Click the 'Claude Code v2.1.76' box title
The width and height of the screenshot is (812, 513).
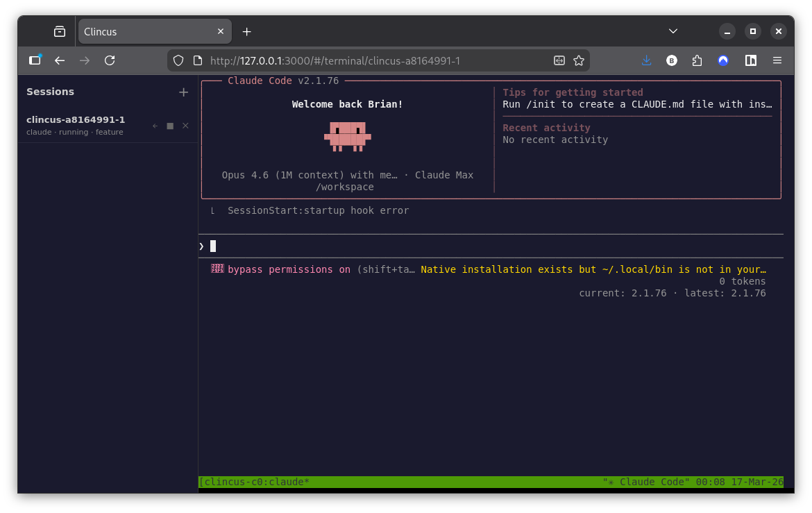click(x=283, y=81)
